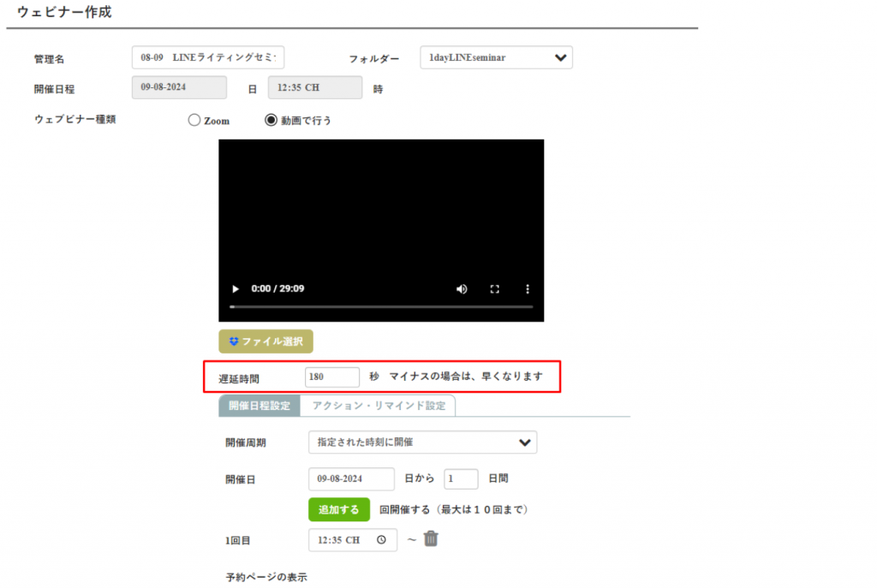This screenshot has height=588, width=877.
Task: Click the 1回目 time input
Action: 353,540
